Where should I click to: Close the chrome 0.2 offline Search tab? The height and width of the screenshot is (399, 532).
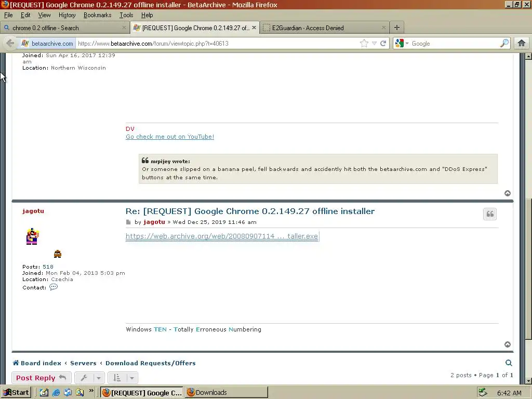click(x=124, y=28)
